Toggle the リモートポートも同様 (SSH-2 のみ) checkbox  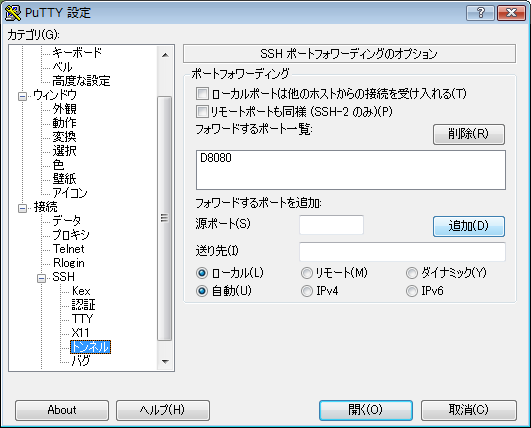click(x=202, y=111)
